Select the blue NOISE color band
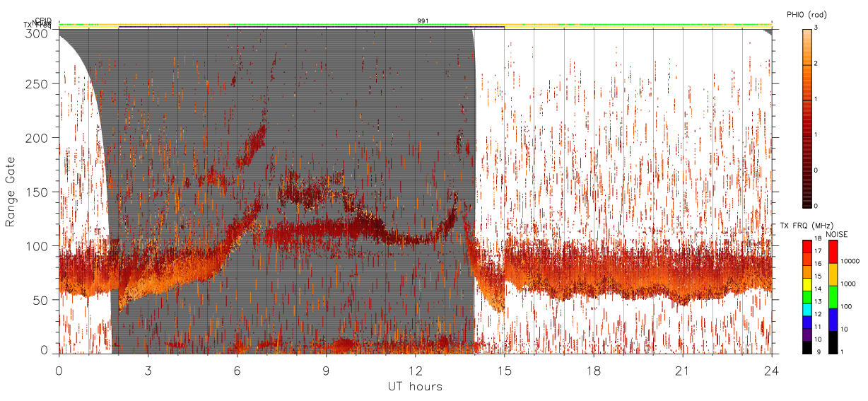Screen dimensions: 868x401 [832, 320]
